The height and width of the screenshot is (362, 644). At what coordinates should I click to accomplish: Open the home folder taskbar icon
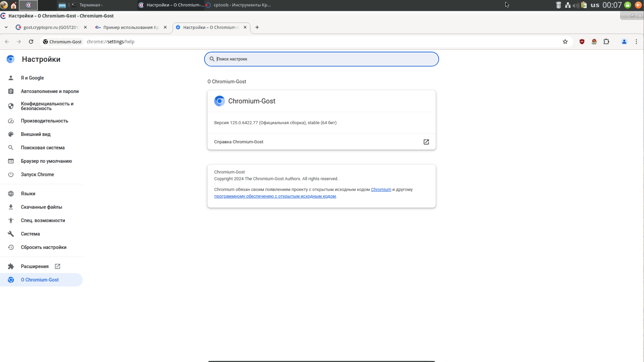pyautogui.click(x=13, y=5)
